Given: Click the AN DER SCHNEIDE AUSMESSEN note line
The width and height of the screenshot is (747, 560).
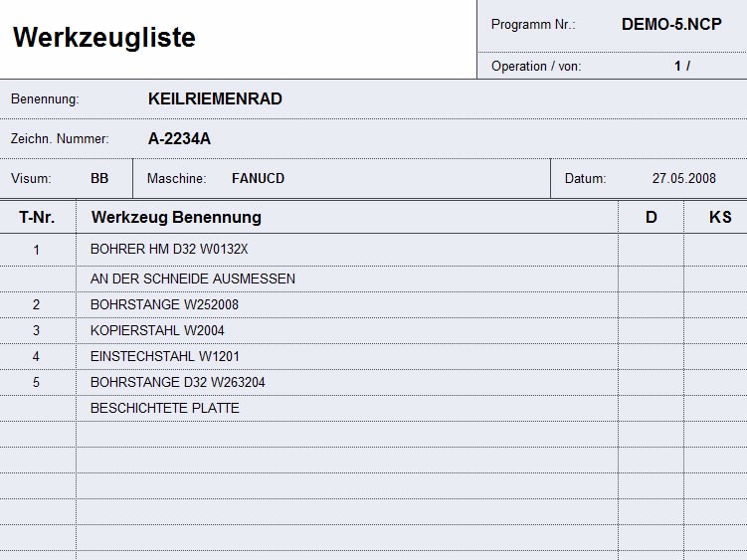Looking at the screenshot, I should (x=193, y=280).
